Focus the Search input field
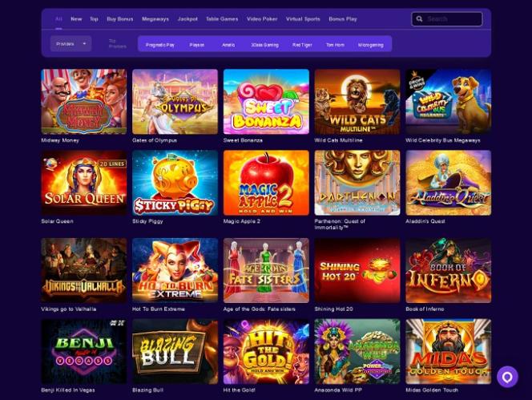The image size is (532, 400). 447,19
